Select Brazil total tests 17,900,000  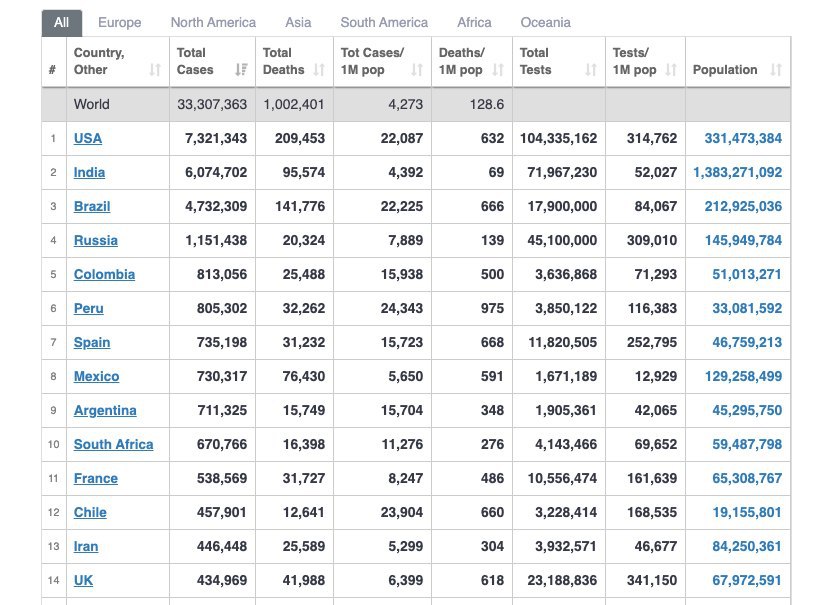tap(562, 207)
